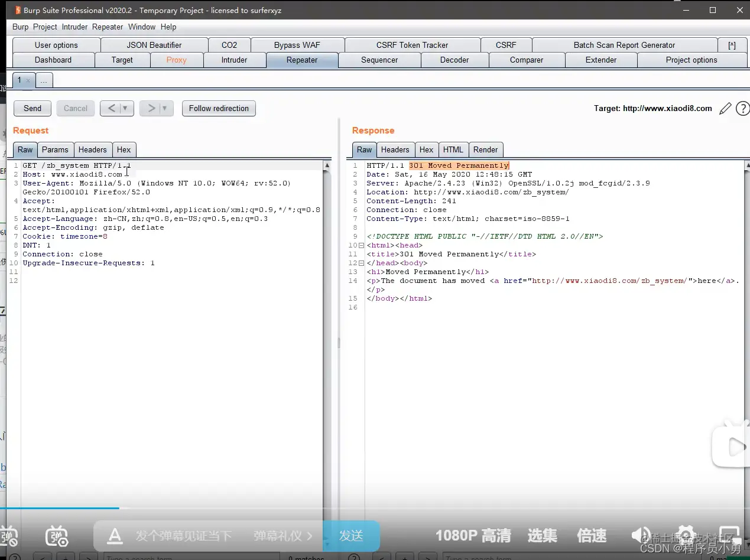Open the Bypass WAF tab
This screenshot has height=560, width=750.
click(297, 45)
